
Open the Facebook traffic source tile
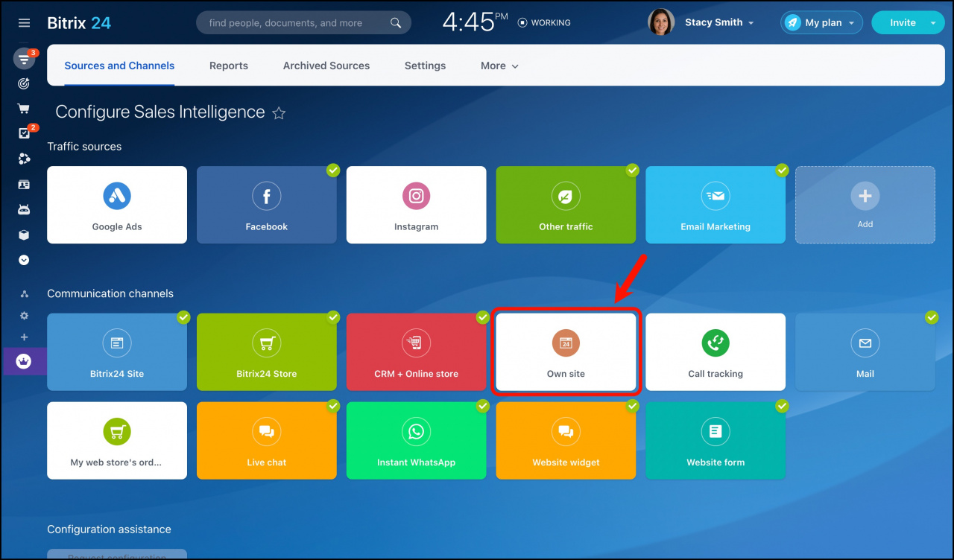click(267, 205)
